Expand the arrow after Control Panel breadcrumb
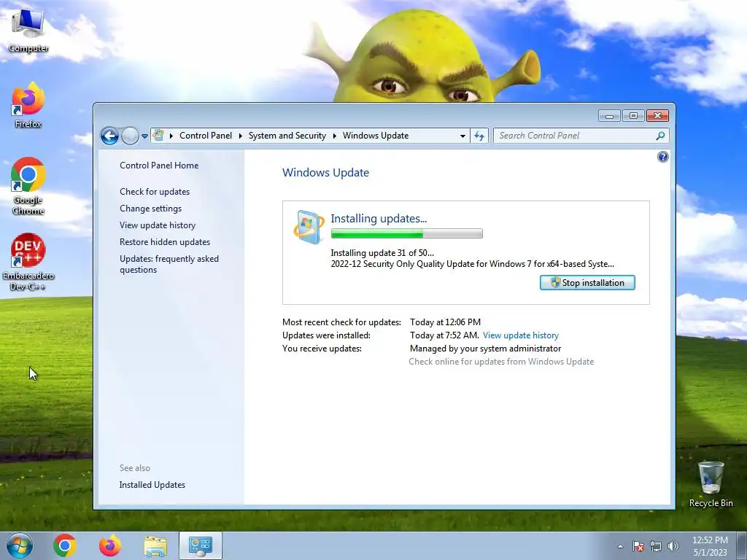Viewport: 747px width, 560px height. 240,136
